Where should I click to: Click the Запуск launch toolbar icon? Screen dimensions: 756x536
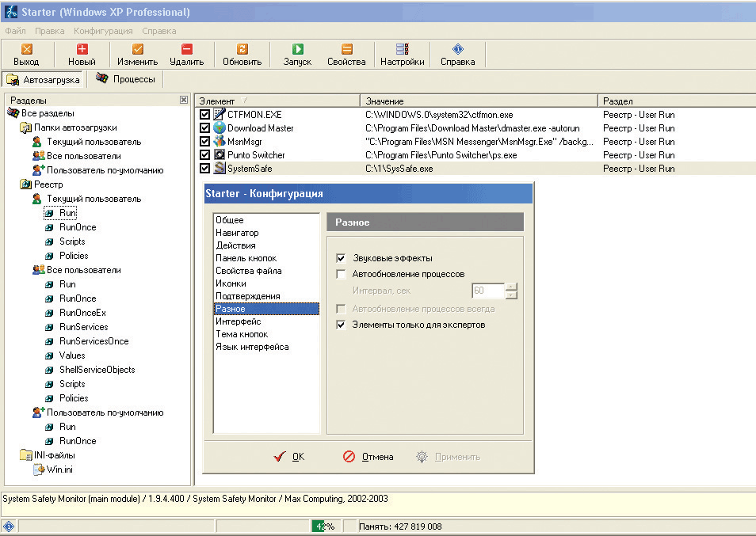coord(297,48)
